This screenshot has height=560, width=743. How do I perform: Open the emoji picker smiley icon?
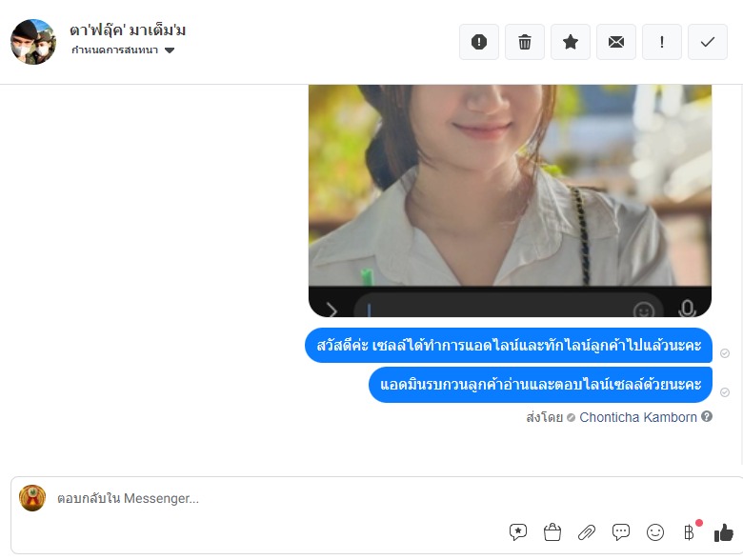654,532
